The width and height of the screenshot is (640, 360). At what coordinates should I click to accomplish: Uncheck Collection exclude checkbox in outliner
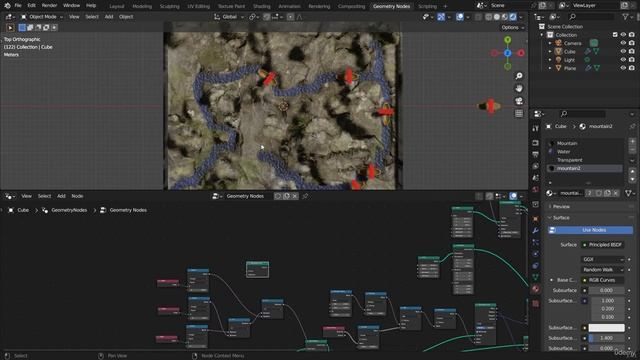point(615,35)
